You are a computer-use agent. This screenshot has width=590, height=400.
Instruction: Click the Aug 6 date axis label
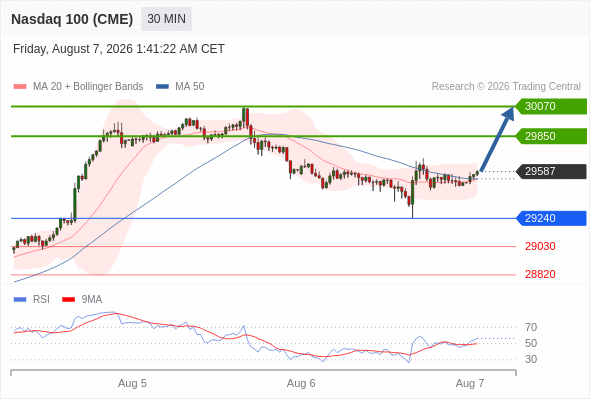tap(301, 383)
